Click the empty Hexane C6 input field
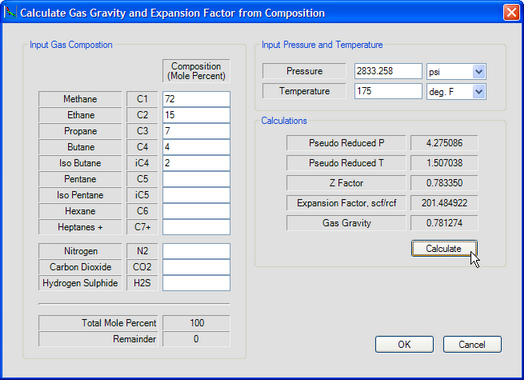Screen dimensions: 524x380 (196, 211)
